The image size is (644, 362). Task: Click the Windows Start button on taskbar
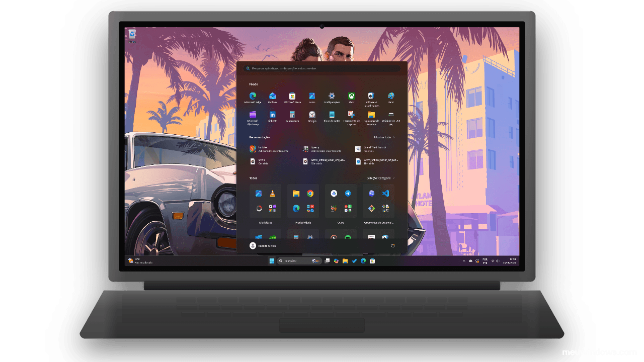coord(272,260)
